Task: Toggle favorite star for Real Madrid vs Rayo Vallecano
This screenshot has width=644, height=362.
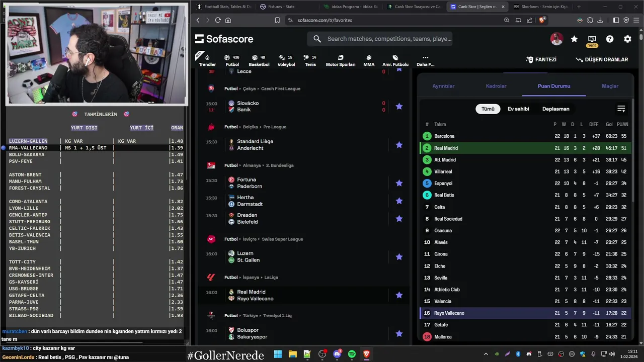Action: point(399,295)
